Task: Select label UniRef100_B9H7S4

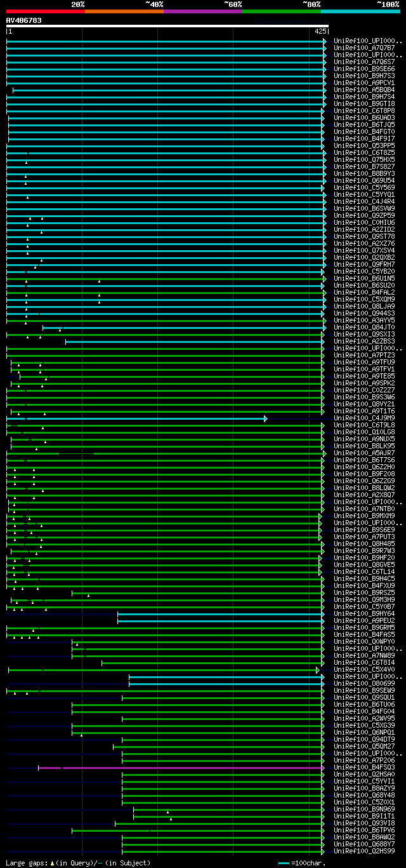Action: (364, 97)
